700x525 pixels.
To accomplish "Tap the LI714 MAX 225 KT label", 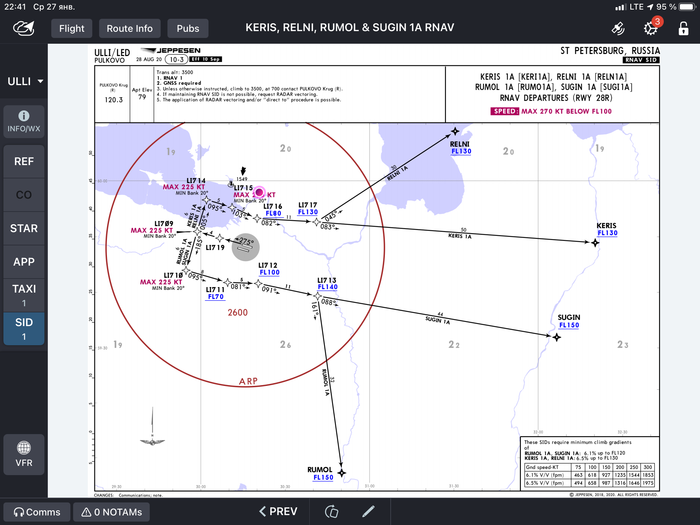I will pos(184,187).
